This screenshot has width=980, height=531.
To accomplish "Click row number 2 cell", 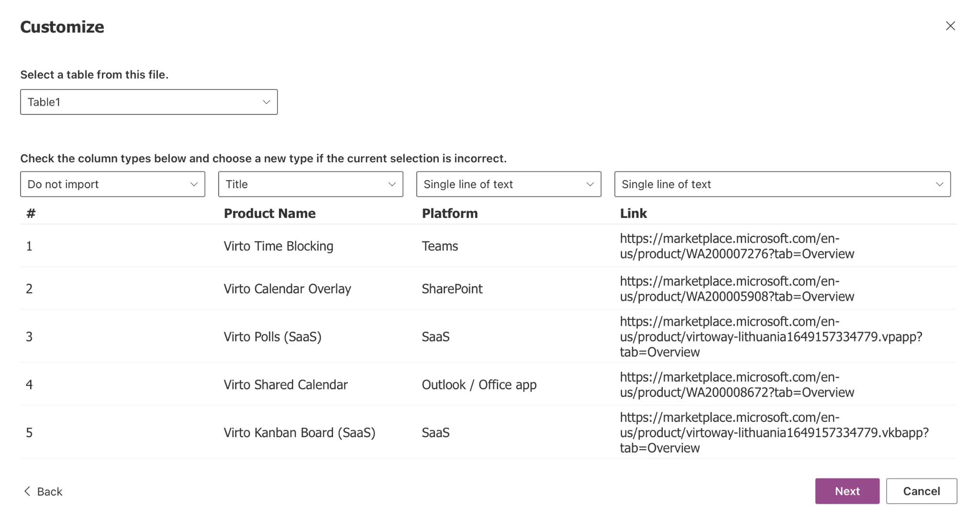I will coord(29,289).
